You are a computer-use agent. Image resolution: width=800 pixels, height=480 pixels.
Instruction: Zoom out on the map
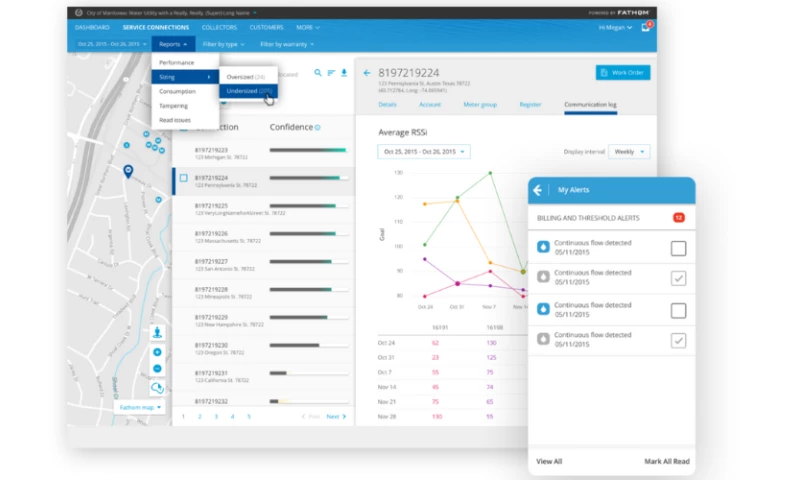(x=157, y=368)
